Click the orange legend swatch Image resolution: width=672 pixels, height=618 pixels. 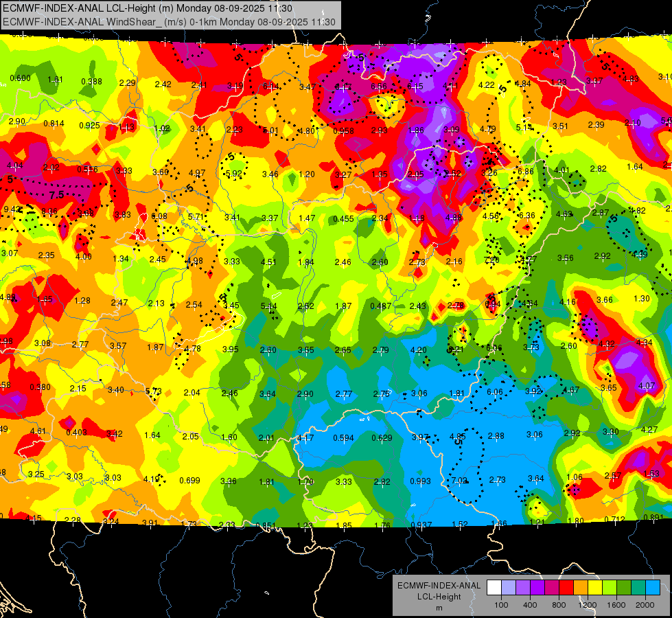pos(581,588)
